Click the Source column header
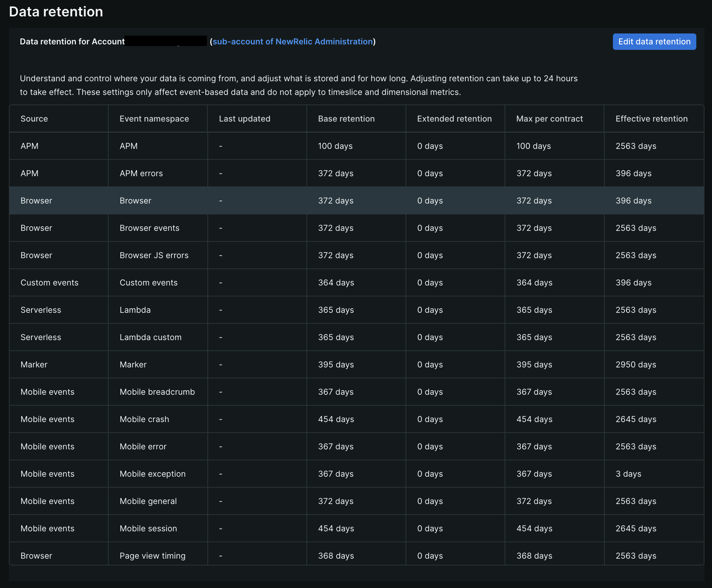 [34, 119]
